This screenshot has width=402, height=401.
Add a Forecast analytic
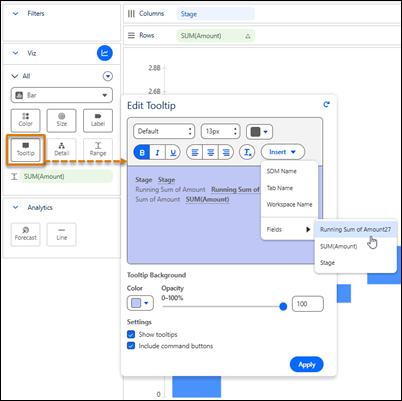tap(25, 234)
